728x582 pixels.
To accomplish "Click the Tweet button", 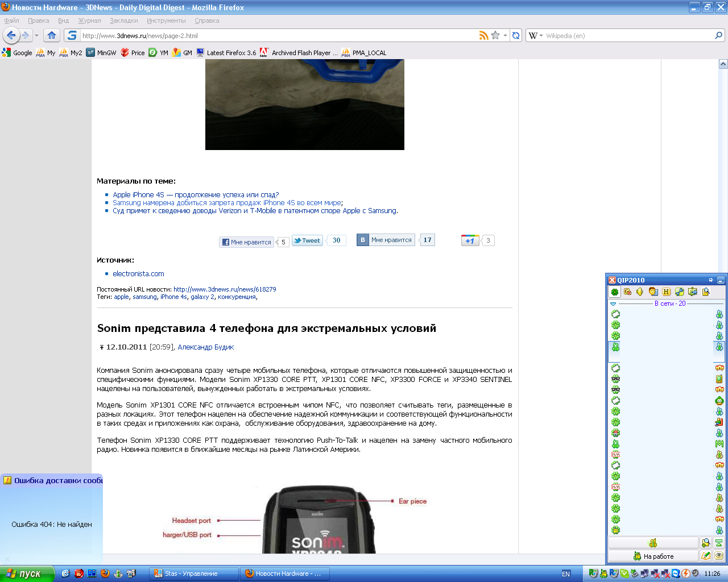I will tap(307, 240).
